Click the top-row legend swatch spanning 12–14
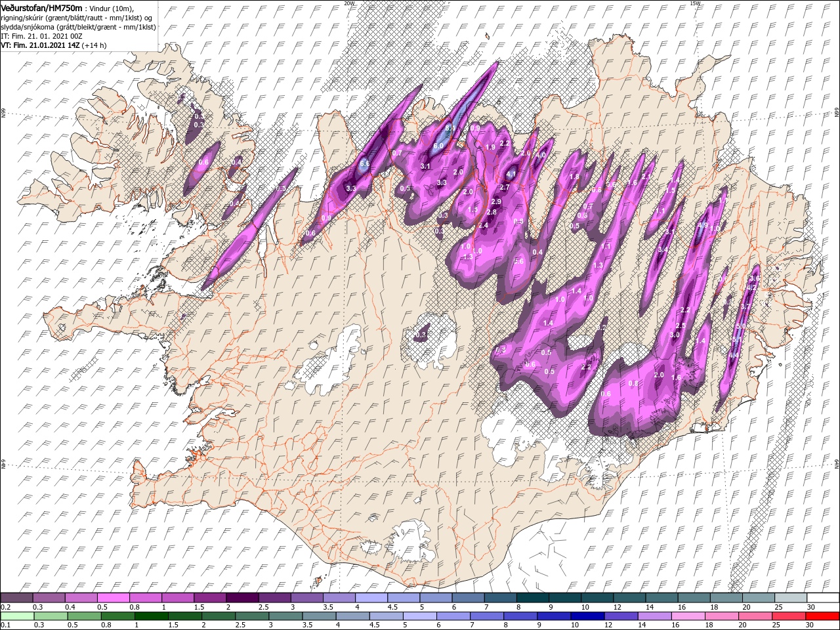The width and height of the screenshot is (840, 630). pyautogui.click(x=629, y=598)
